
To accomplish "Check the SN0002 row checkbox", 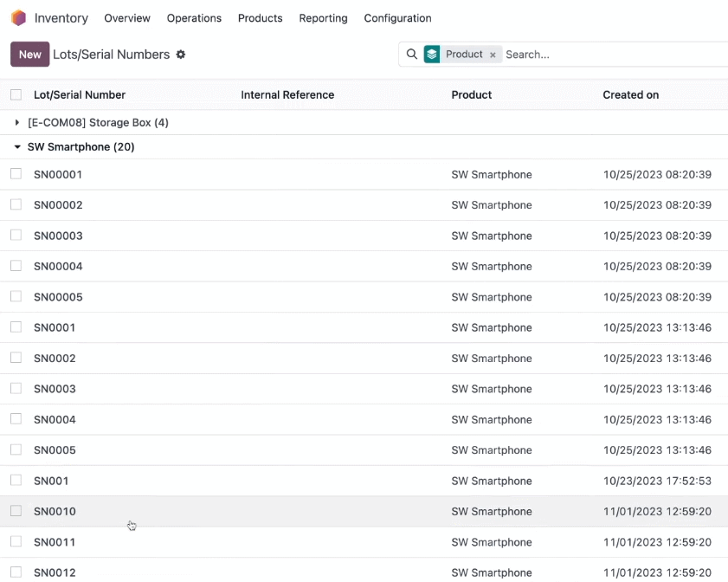I will pyautogui.click(x=16, y=358).
